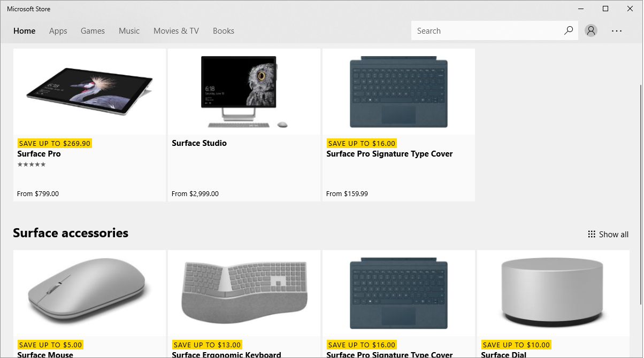Image resolution: width=644 pixels, height=358 pixels.
Task: View Type Cover image in accessories row
Action: [398, 293]
